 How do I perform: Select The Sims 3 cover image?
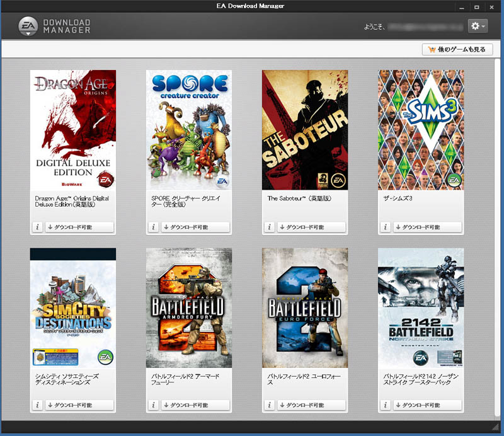tap(421, 130)
